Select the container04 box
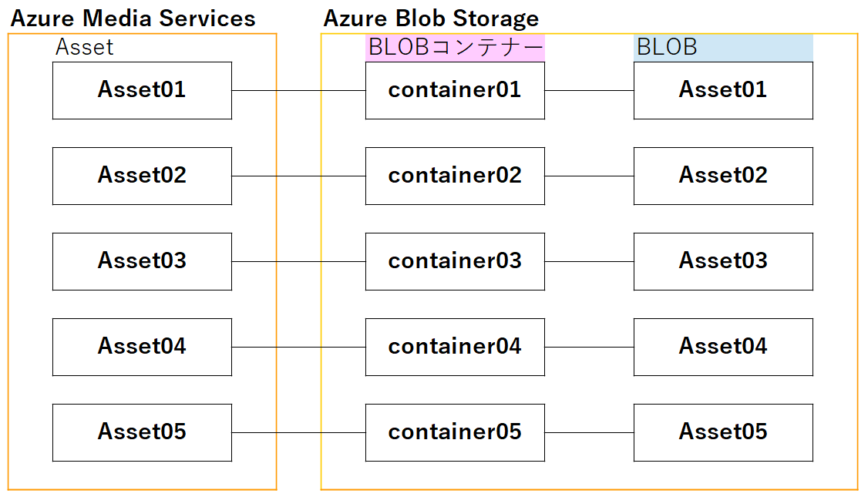This screenshot has height=497, width=868. [455, 347]
